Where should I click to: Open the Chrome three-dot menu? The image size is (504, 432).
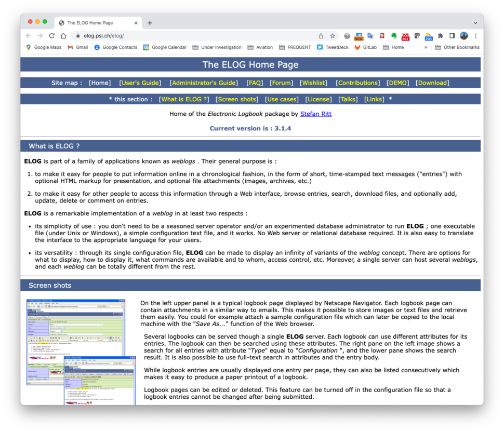(475, 36)
